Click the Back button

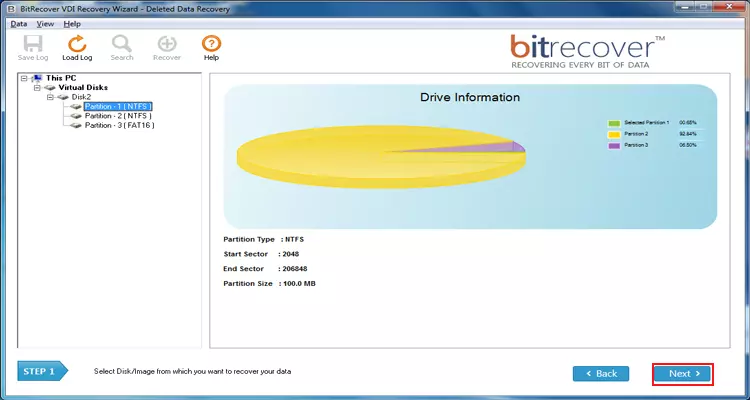pyautogui.click(x=601, y=374)
